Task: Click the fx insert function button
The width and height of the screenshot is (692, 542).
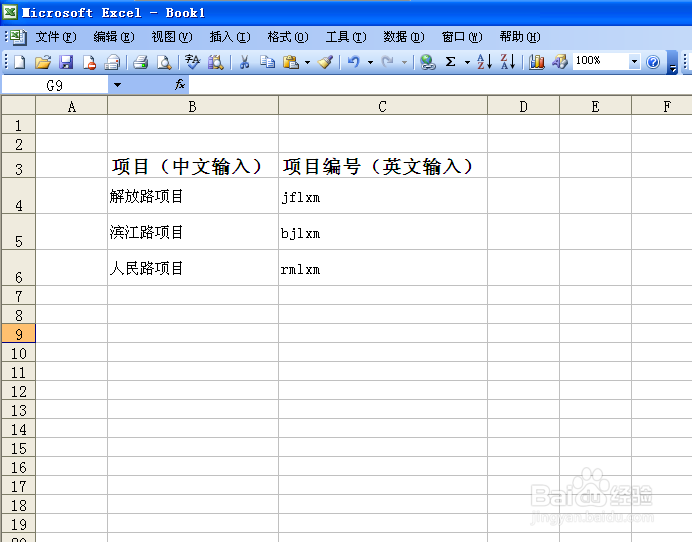Action: (x=180, y=84)
